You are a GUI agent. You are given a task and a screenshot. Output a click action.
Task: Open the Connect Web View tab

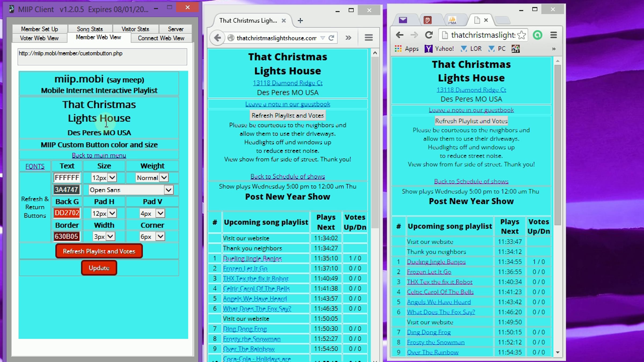(x=161, y=38)
